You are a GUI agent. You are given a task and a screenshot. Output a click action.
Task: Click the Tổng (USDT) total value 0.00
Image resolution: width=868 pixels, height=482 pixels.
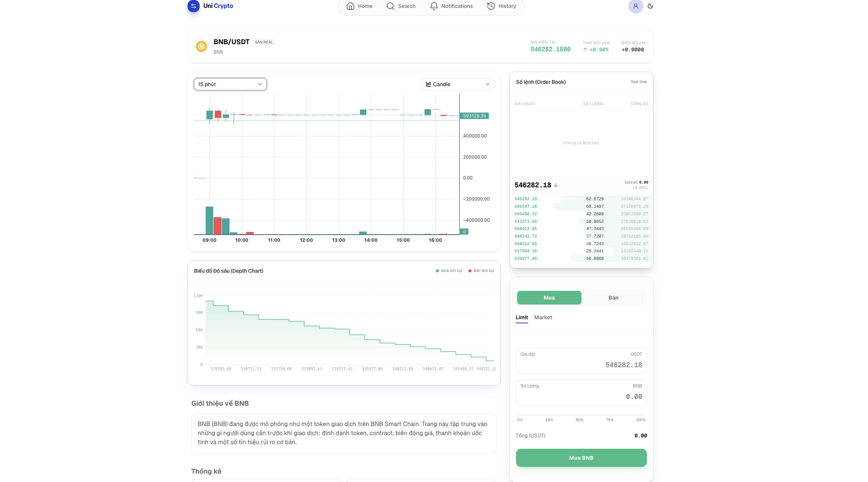[640, 436]
